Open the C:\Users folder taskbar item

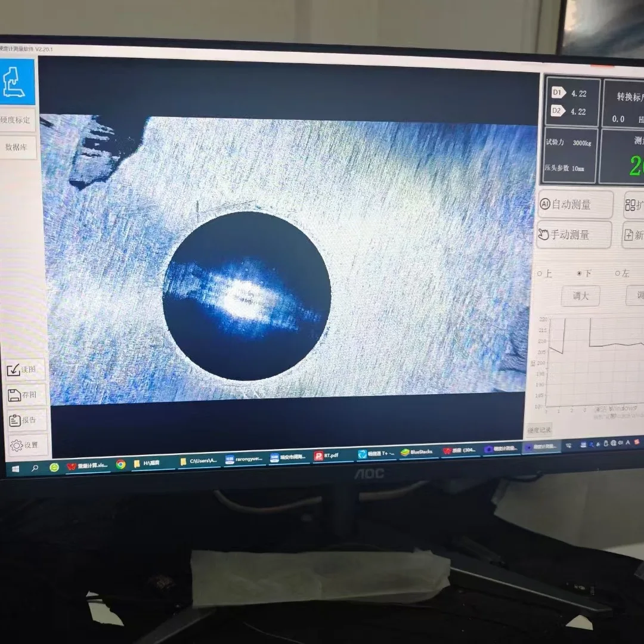pyautogui.click(x=199, y=461)
